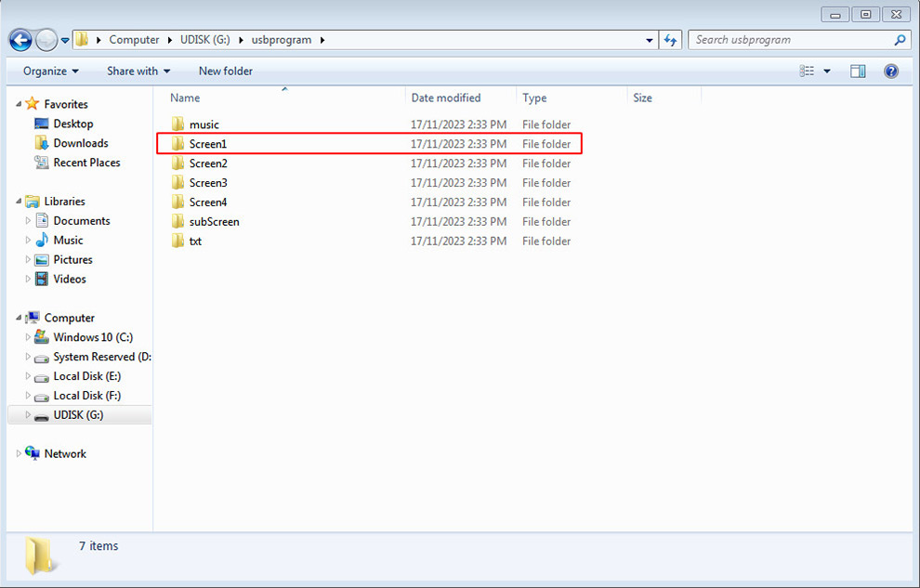Sort by the Name column header
This screenshot has height=588, width=920.
pyautogui.click(x=185, y=98)
